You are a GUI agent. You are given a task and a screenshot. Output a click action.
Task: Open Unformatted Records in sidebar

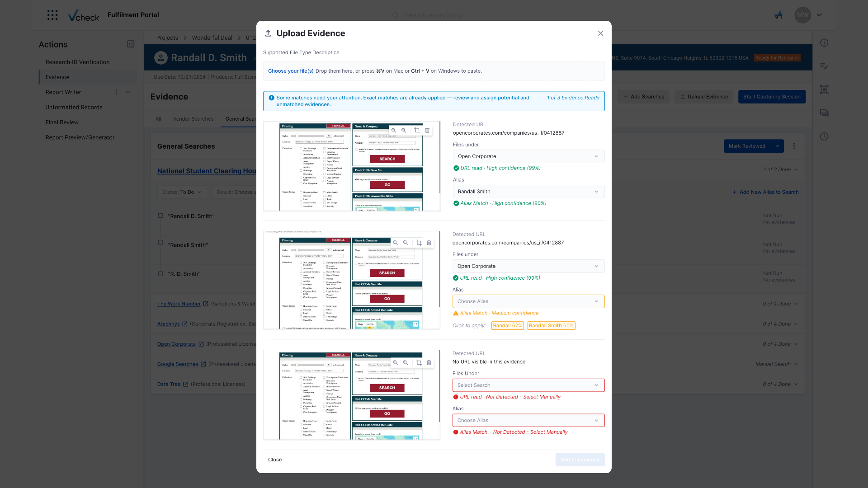click(74, 107)
